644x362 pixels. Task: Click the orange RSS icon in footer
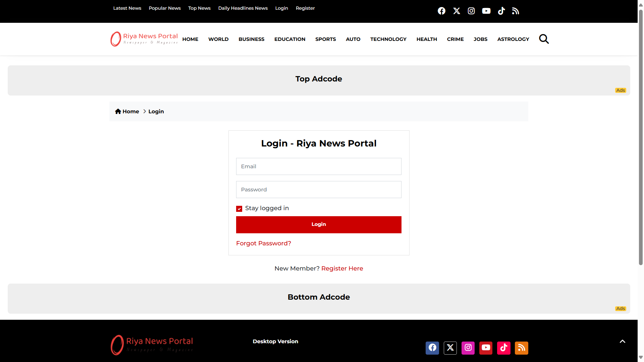pos(521,348)
